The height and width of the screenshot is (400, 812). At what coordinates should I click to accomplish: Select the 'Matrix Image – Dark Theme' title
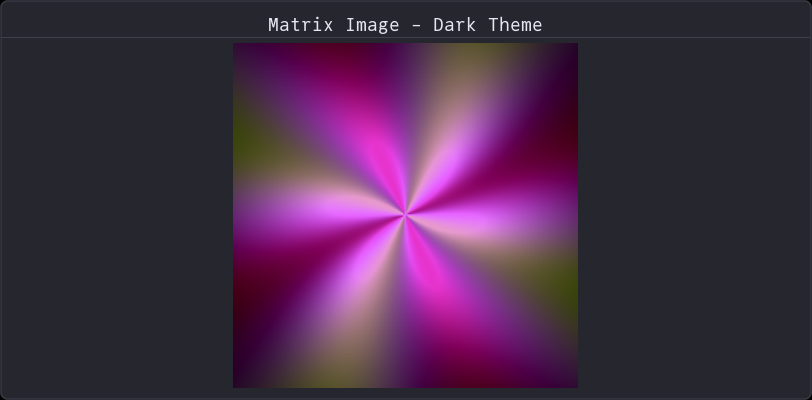point(405,25)
